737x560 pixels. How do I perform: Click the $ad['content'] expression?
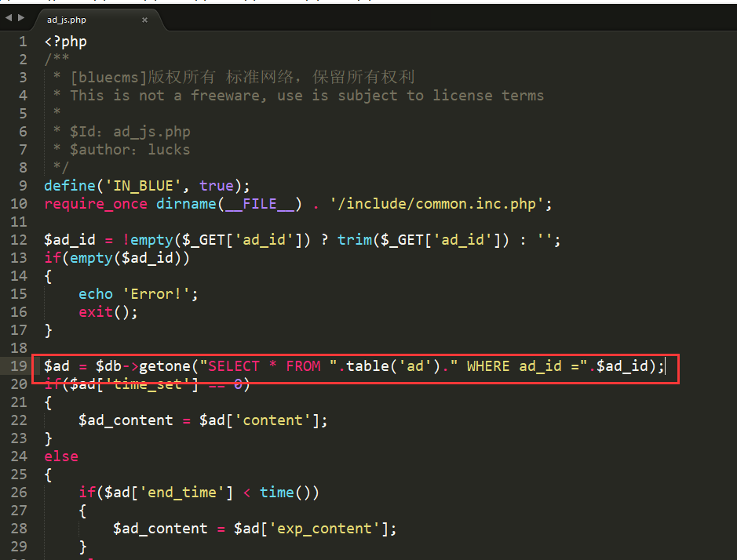[260, 420]
